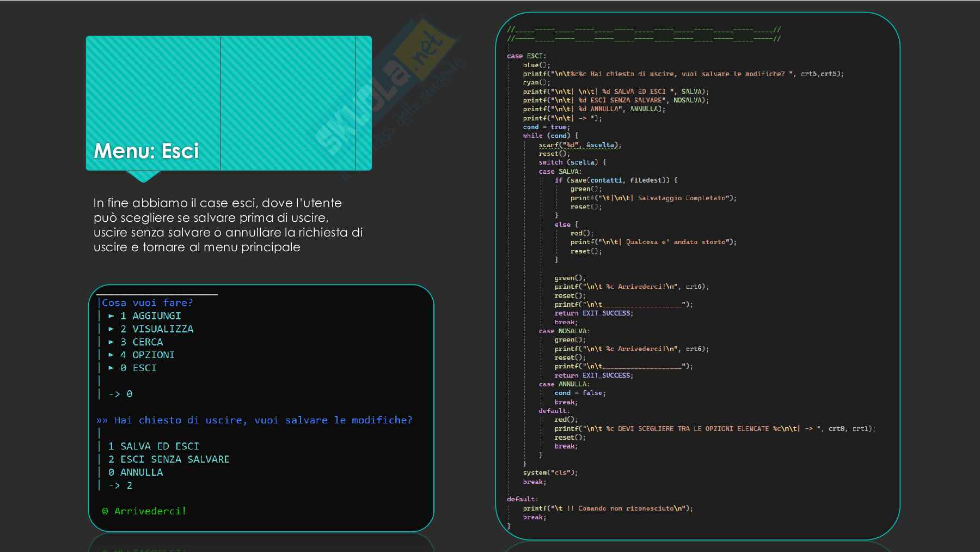Click the 'case ESCI:' line in code
Image resolution: width=980 pixels, height=552 pixels.
point(526,56)
